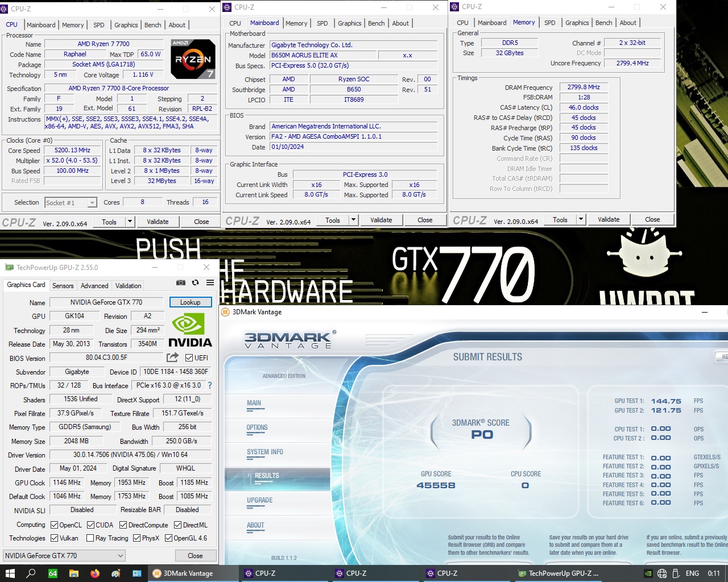
Task: Open File Explorer from the taskbar
Action: tap(74, 573)
